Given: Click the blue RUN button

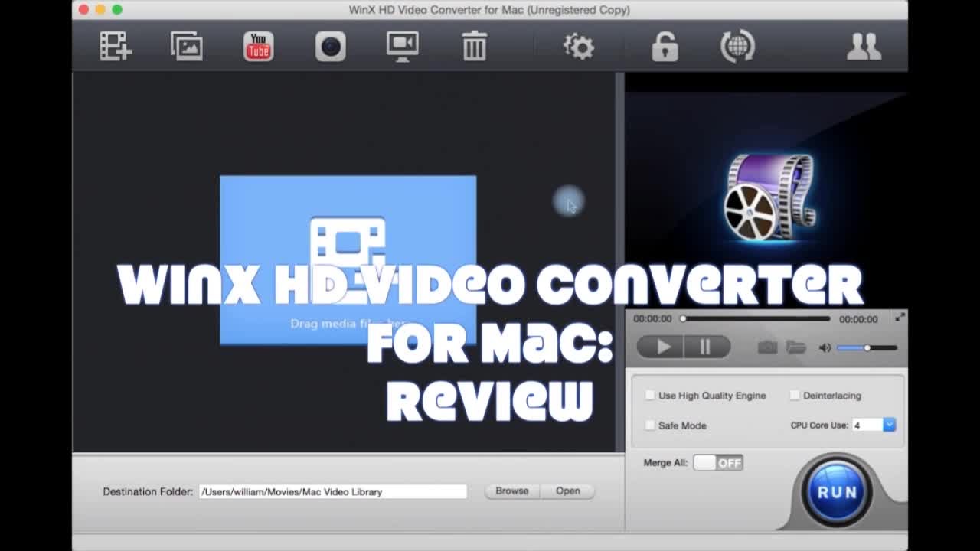Looking at the screenshot, I should coord(837,492).
